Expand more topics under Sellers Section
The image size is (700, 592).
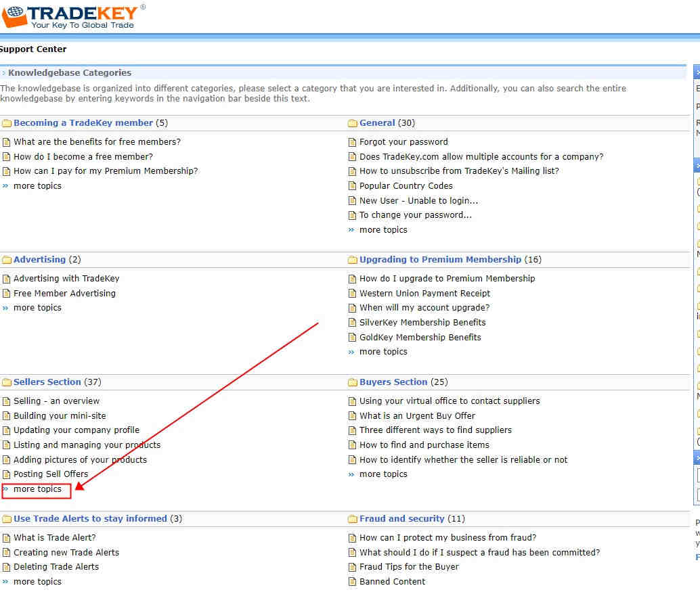(x=37, y=489)
